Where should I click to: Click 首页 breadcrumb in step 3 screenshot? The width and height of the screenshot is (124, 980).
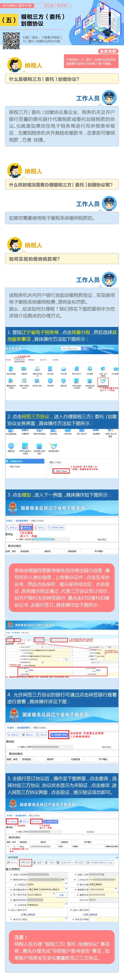tap(10, 521)
